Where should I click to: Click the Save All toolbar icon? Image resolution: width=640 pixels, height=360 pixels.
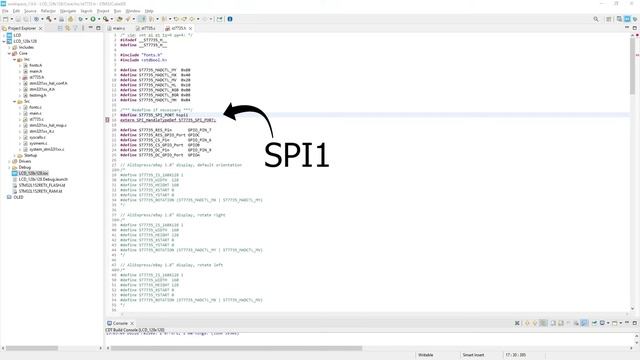pos(26,19)
